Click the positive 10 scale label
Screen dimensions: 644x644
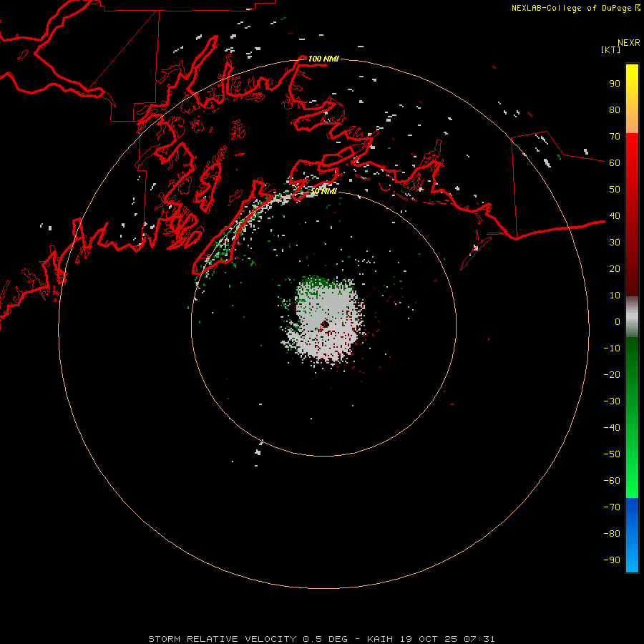(615, 296)
